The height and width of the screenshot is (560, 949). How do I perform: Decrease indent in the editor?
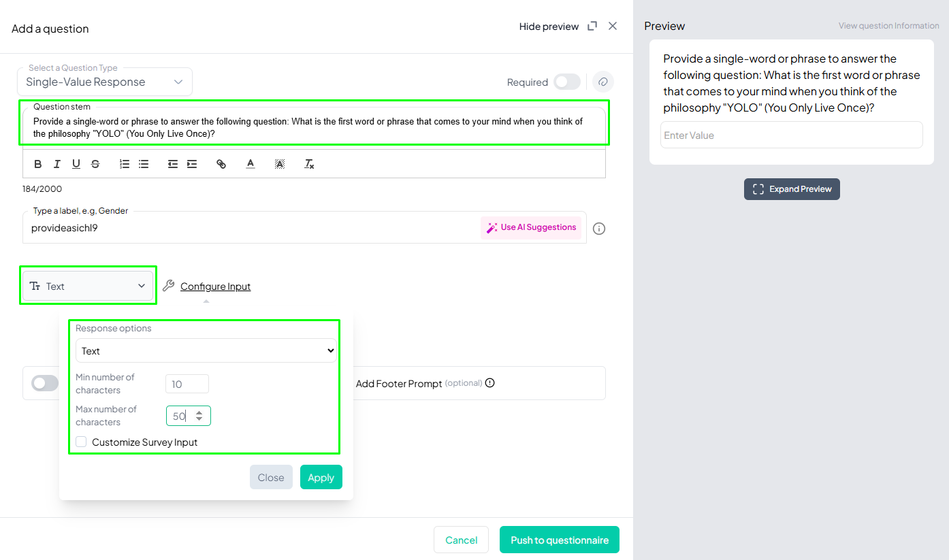coord(173,164)
